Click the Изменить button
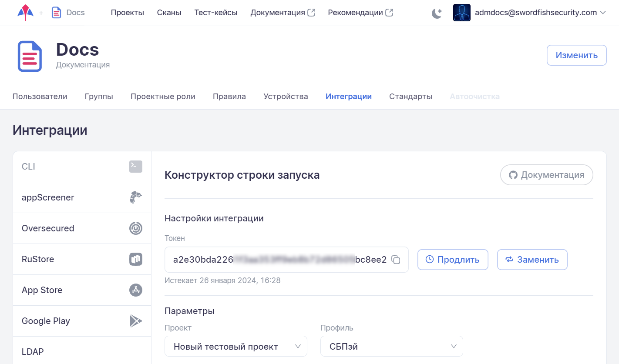Image resolution: width=619 pixels, height=364 pixels. coord(576,55)
